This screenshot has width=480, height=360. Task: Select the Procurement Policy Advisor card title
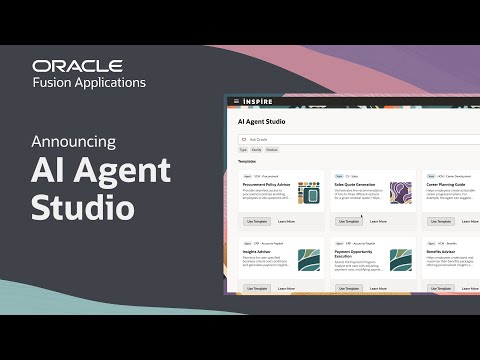[266, 184]
